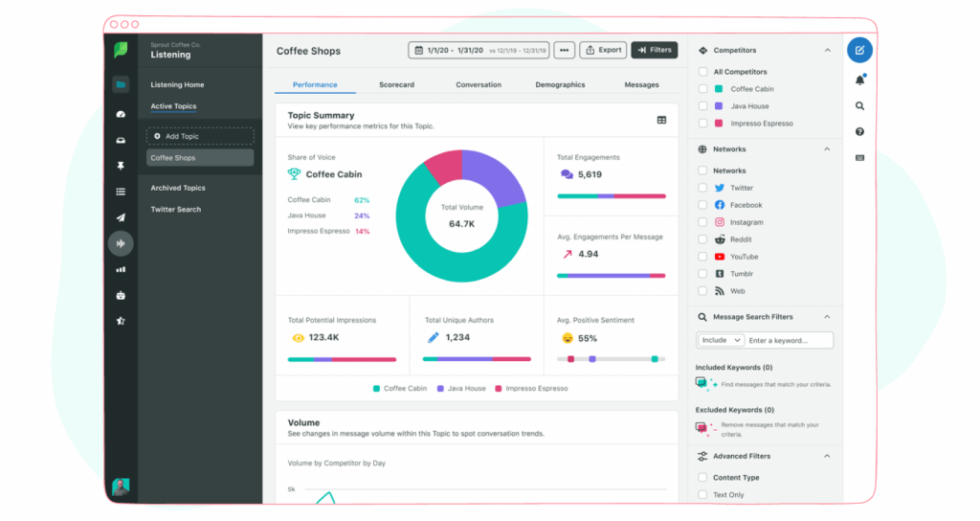This screenshot has height=521, width=980.
Task: Click the Twitter bird icon
Action: point(720,188)
